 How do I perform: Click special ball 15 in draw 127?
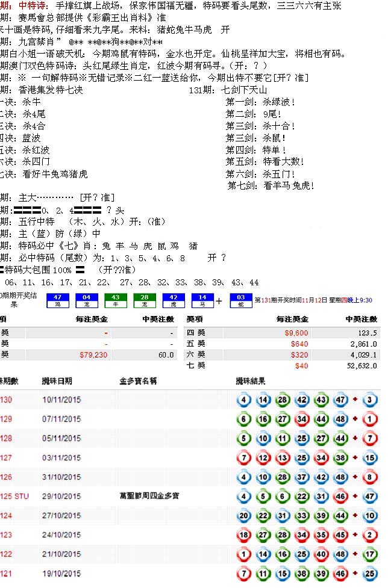(371, 457)
